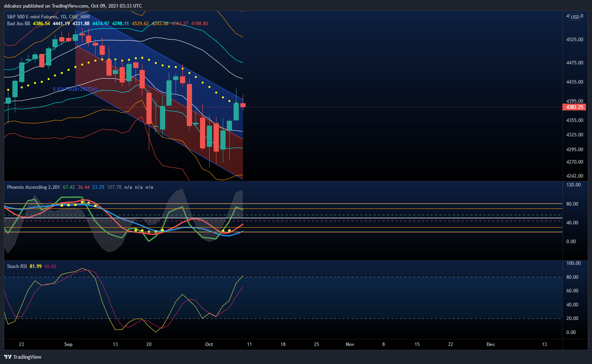Click the blue 21.25 Phoenix value
Screen dimensions: 592x364
(98, 187)
